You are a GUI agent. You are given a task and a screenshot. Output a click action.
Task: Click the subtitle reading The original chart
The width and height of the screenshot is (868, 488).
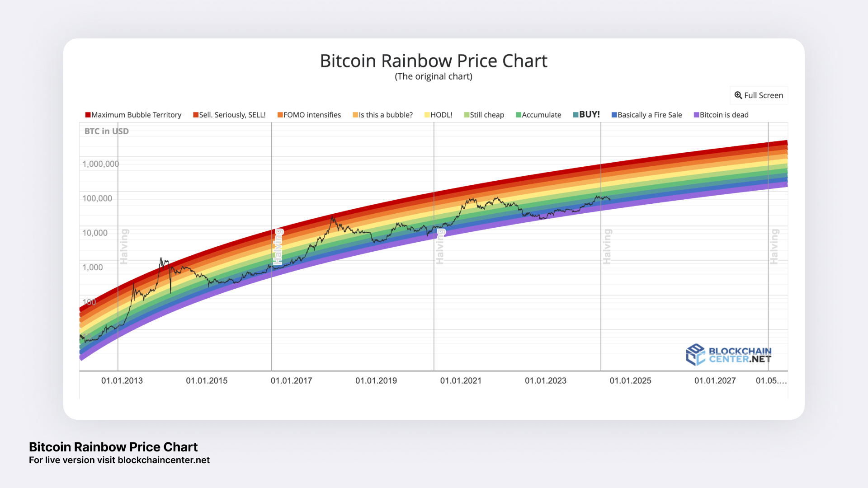coord(434,76)
